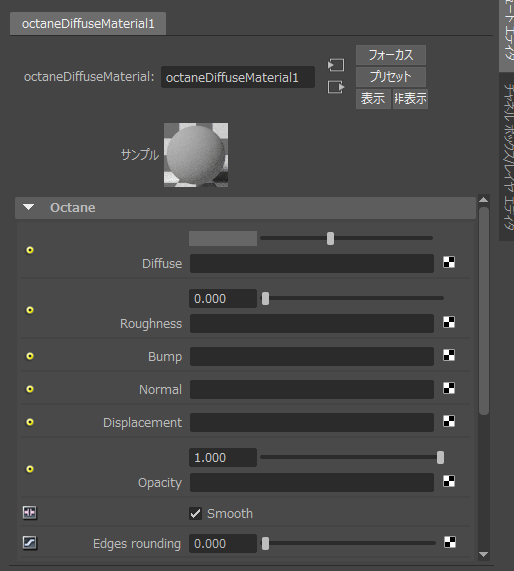Image resolution: width=514 pixels, height=571 pixels.
Task: Click the Diffuse texture map checker icon
Action: [x=449, y=262]
